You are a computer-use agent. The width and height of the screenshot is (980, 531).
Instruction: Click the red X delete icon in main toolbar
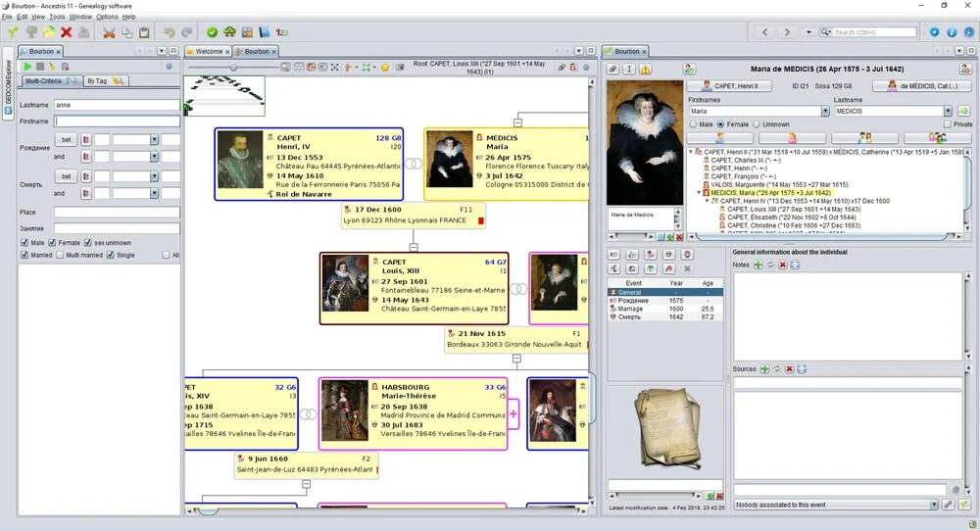tap(67, 32)
